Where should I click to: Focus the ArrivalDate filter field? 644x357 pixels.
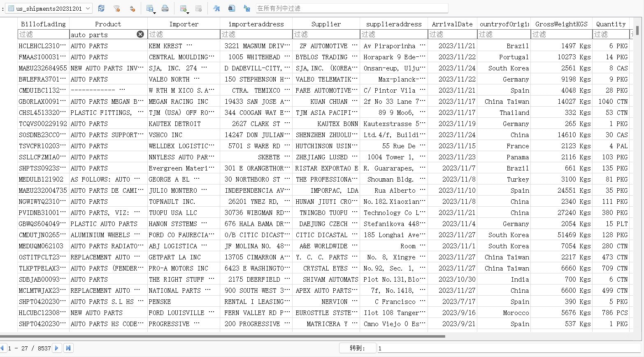[x=452, y=34]
